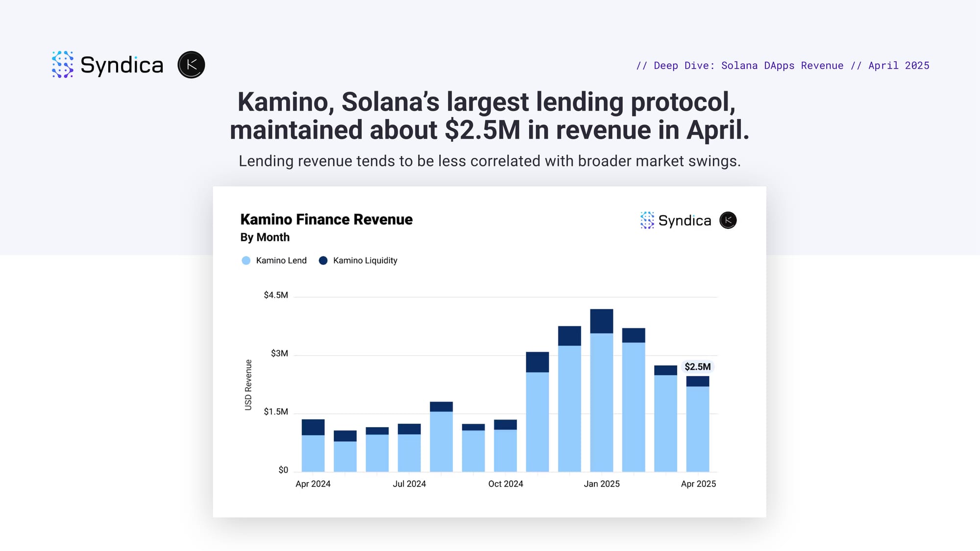Click the Syndica logo in the header
The height and width of the screenshot is (551, 980).
[x=107, y=65]
